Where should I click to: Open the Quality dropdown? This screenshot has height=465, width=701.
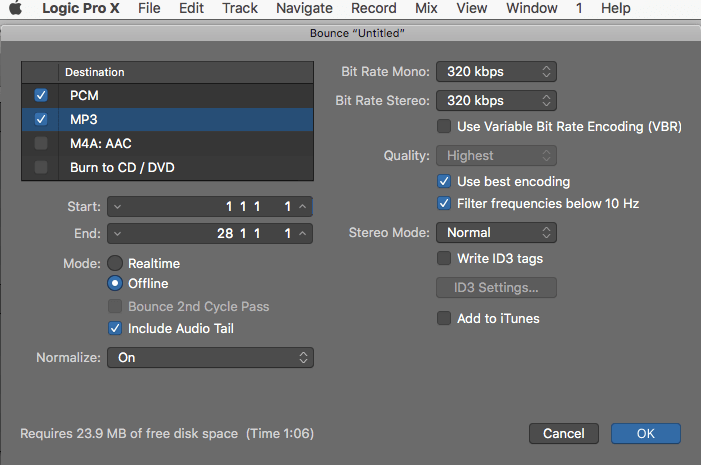point(496,156)
